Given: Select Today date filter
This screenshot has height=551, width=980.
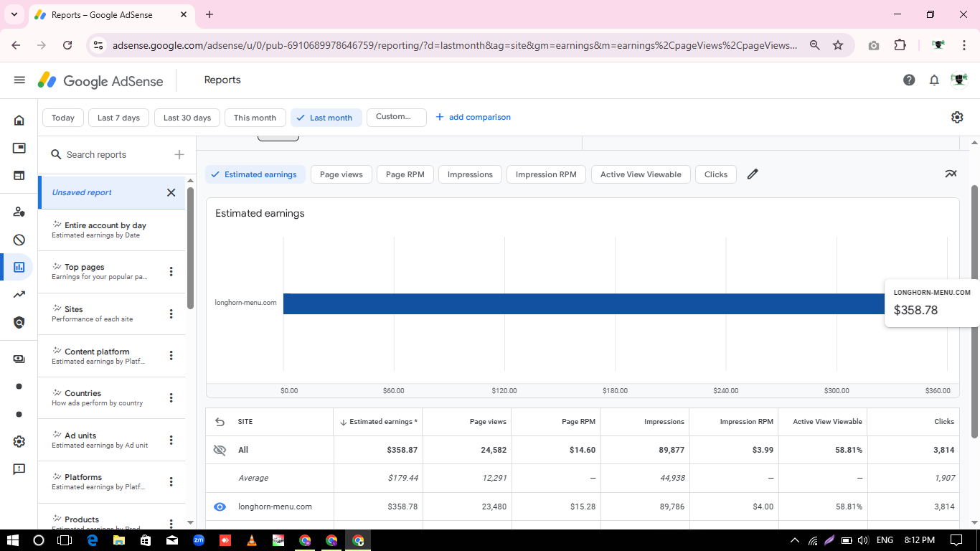Looking at the screenshot, I should [63, 118].
